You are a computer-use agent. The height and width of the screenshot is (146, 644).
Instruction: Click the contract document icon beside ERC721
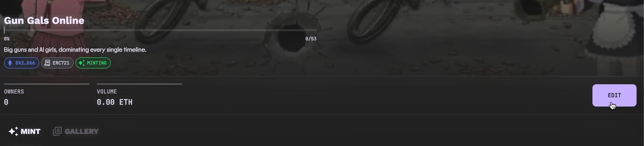point(47,63)
